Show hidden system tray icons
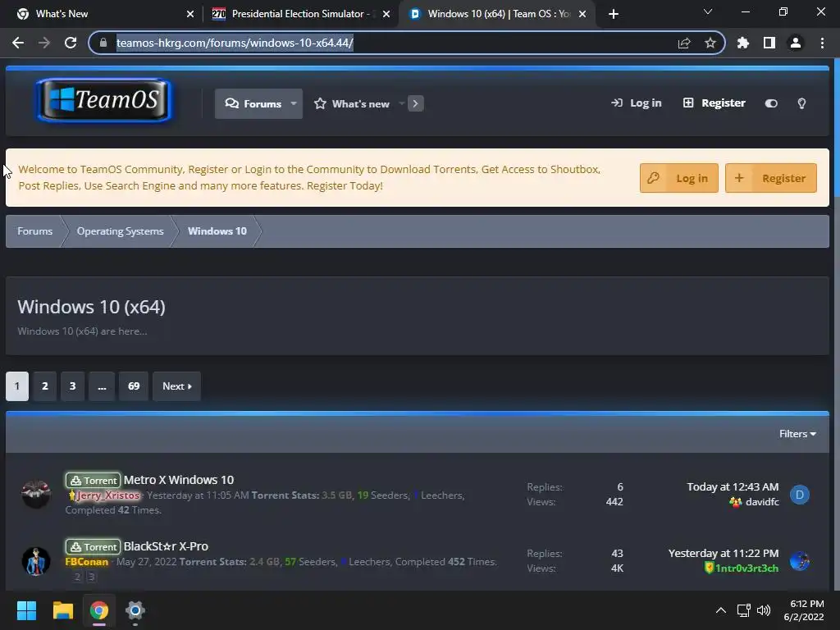This screenshot has height=630, width=840. point(721,610)
